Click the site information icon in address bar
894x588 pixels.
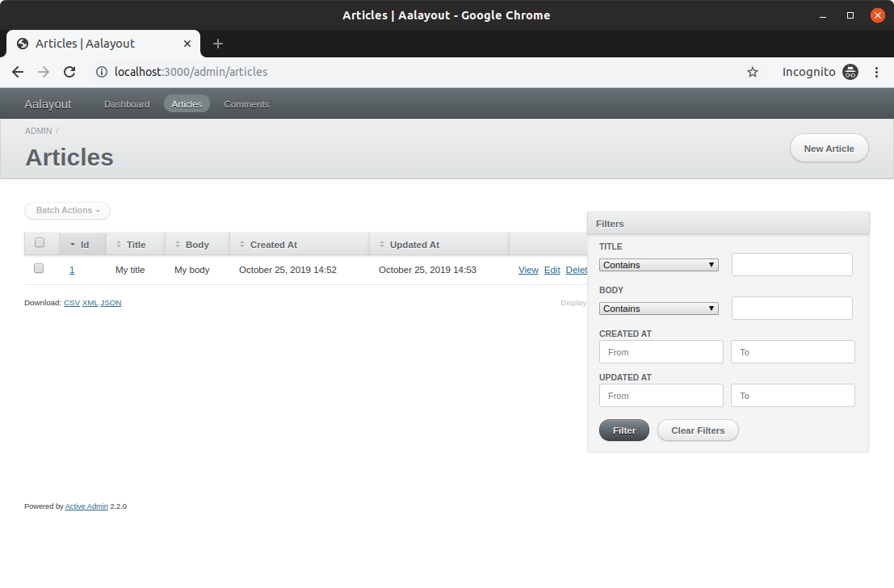[102, 72]
